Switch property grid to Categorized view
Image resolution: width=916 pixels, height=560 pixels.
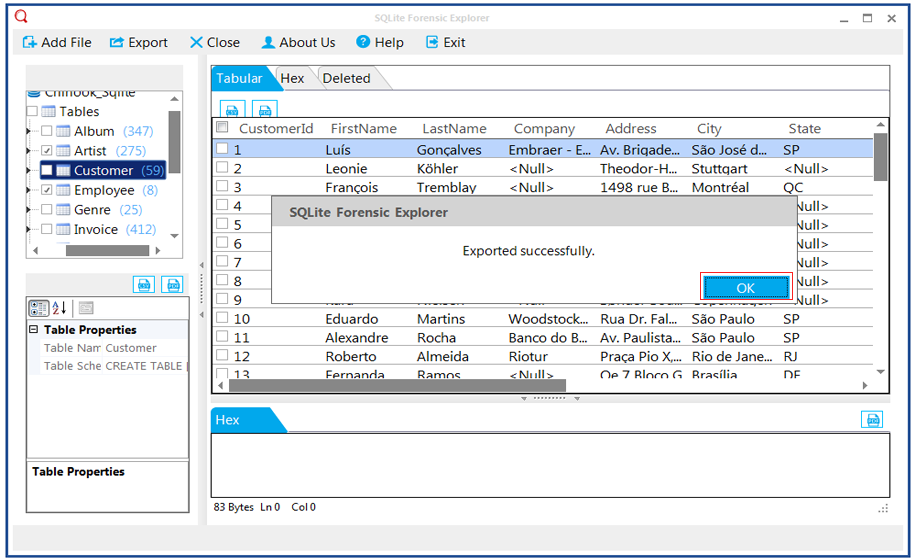[39, 308]
